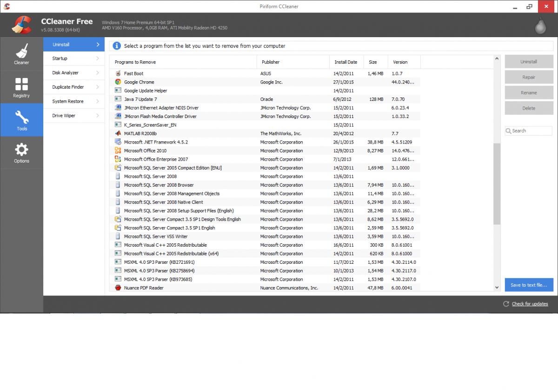Screen dimensions: 558x392
Task: Click the JMicron Ethernet Adapter NDIS Driver icon
Action: click(x=118, y=108)
